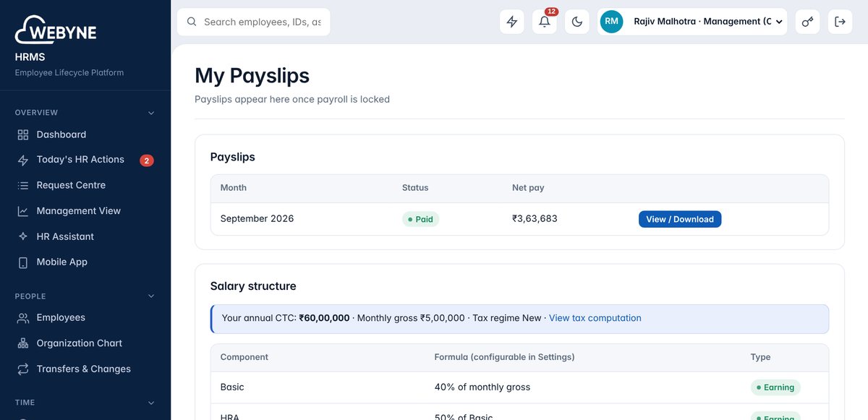
Task: Click the Transfers & Changes arrows icon
Action: click(23, 369)
